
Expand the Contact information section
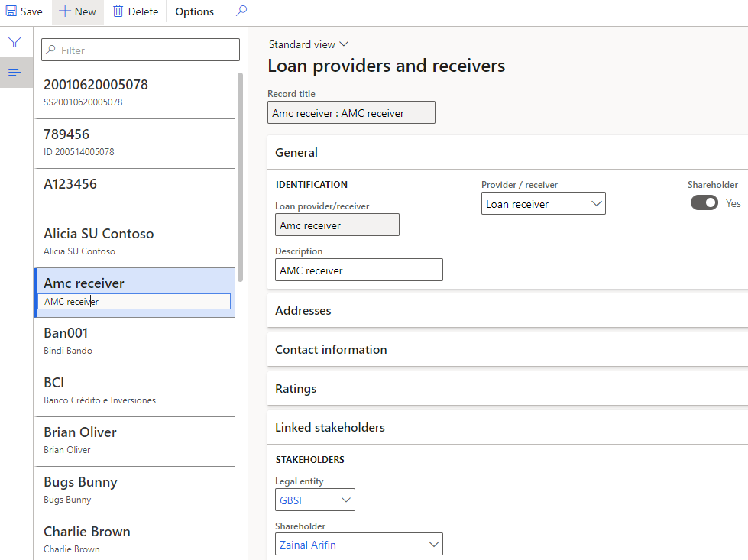507,350
